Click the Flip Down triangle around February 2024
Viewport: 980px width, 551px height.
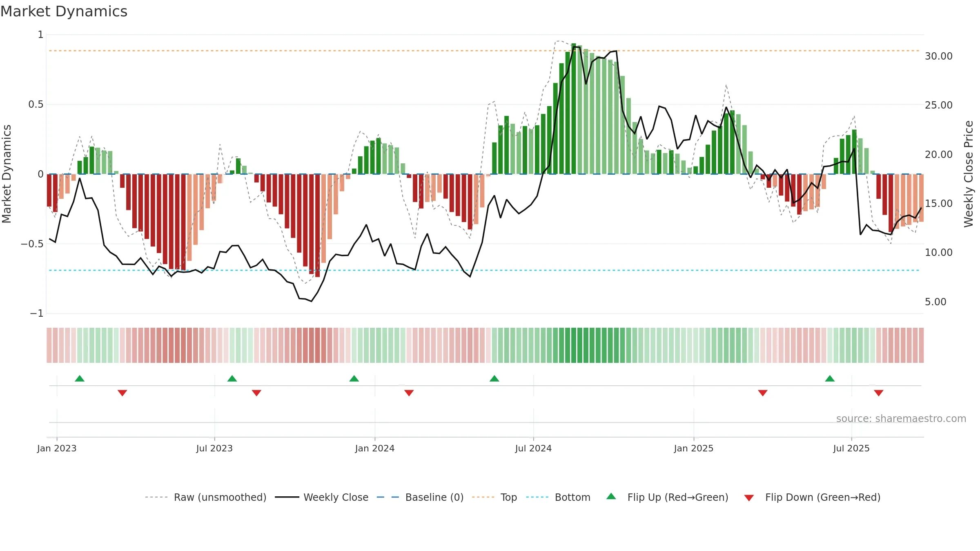pos(409,393)
